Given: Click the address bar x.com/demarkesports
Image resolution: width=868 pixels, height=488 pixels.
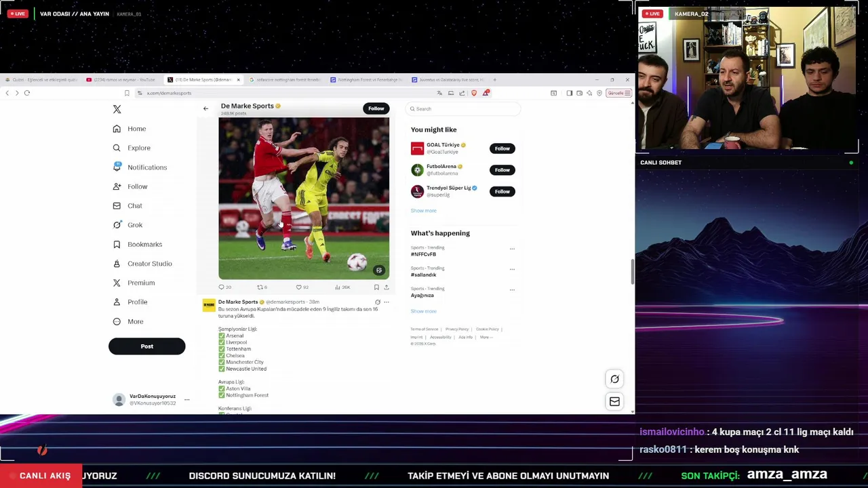Looking at the screenshot, I should tap(169, 93).
